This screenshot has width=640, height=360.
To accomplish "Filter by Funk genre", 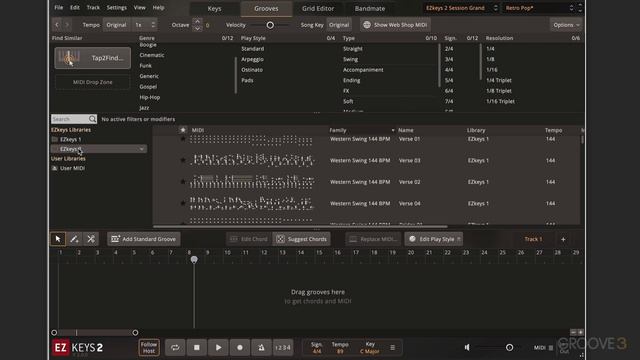I will tap(145, 65).
